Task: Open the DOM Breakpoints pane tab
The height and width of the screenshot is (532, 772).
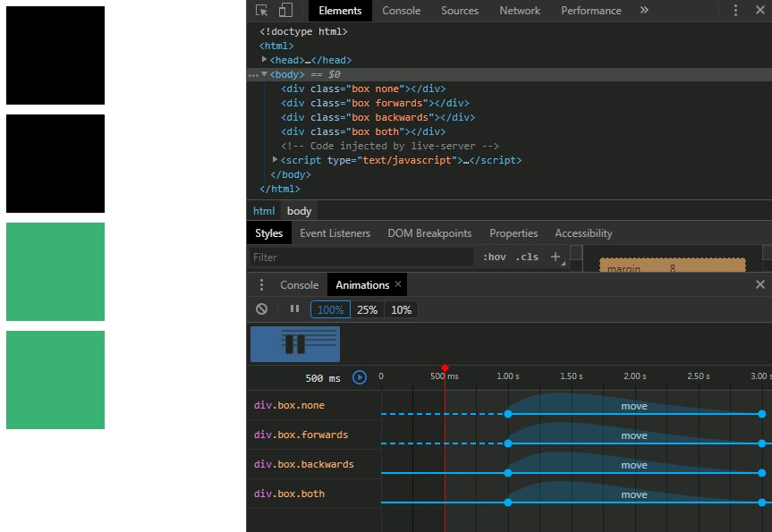Action: click(x=429, y=233)
